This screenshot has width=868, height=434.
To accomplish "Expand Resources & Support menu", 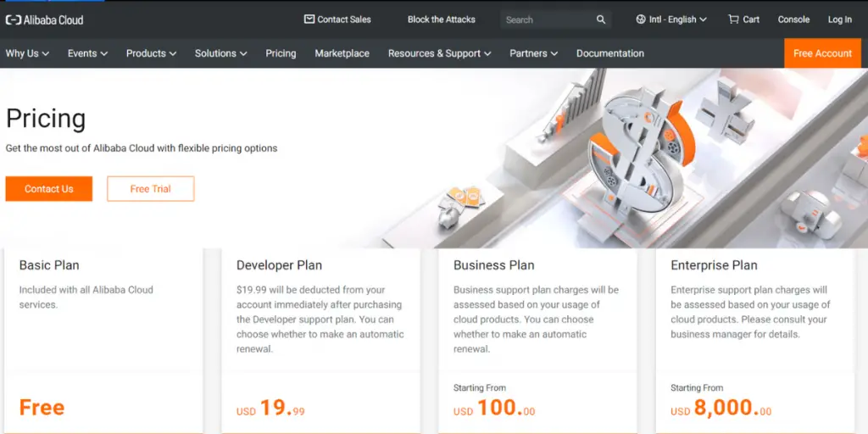I will click(439, 53).
